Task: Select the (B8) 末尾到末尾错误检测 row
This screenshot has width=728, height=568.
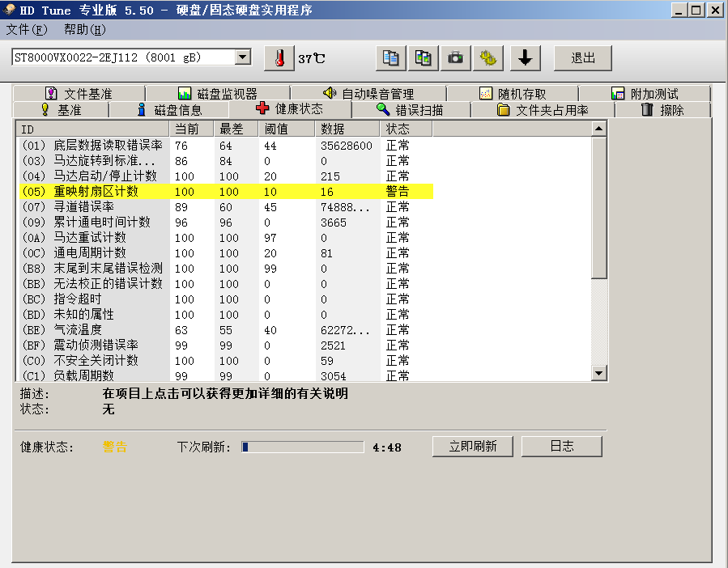Action: point(226,269)
